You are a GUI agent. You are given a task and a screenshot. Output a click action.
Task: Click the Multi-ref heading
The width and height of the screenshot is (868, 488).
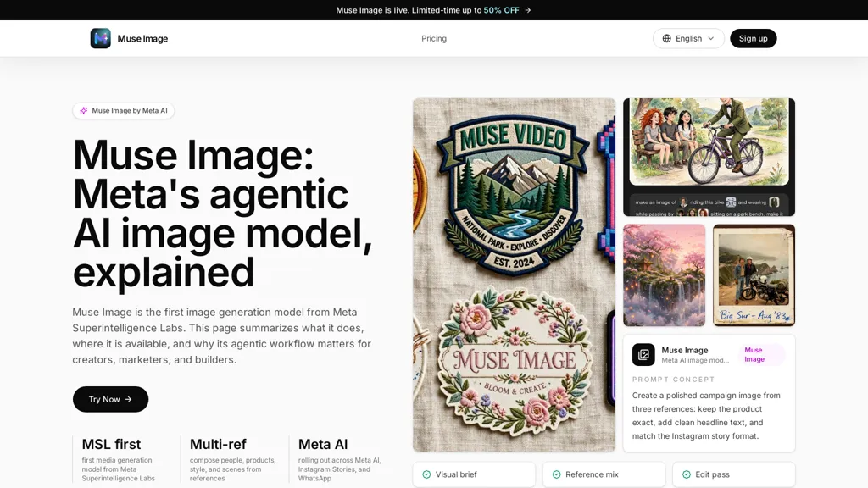pos(218,444)
